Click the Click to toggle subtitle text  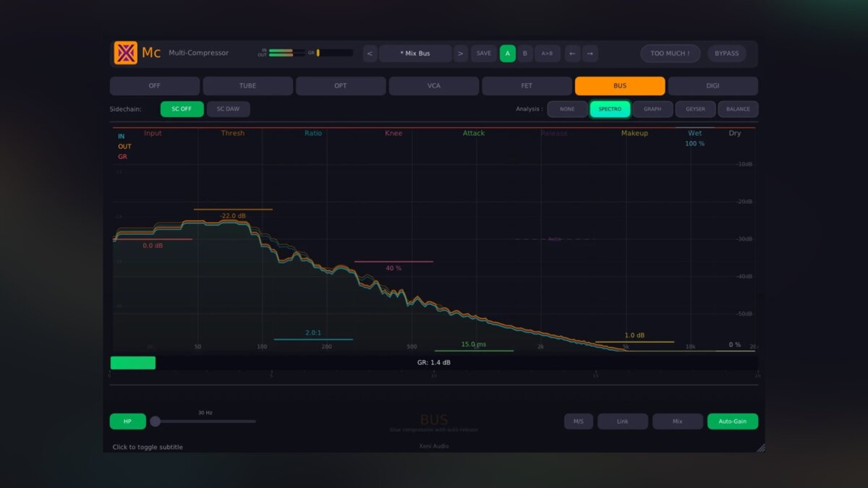pyautogui.click(x=148, y=447)
